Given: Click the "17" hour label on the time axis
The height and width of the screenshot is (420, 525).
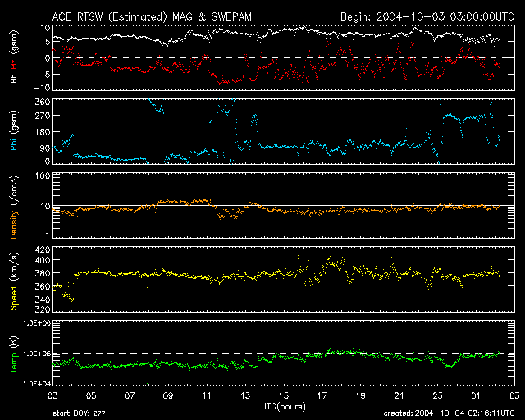Looking at the screenshot, I should coord(322,395).
